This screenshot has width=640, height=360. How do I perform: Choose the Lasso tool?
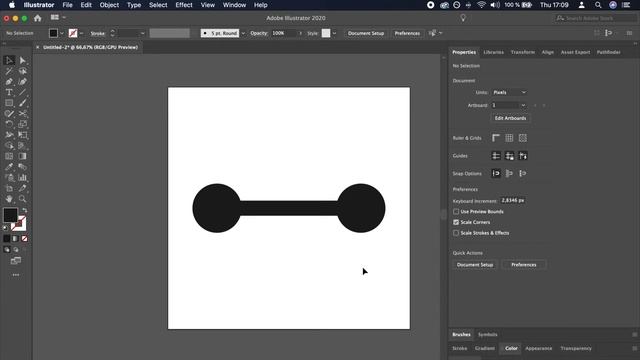tap(22, 71)
